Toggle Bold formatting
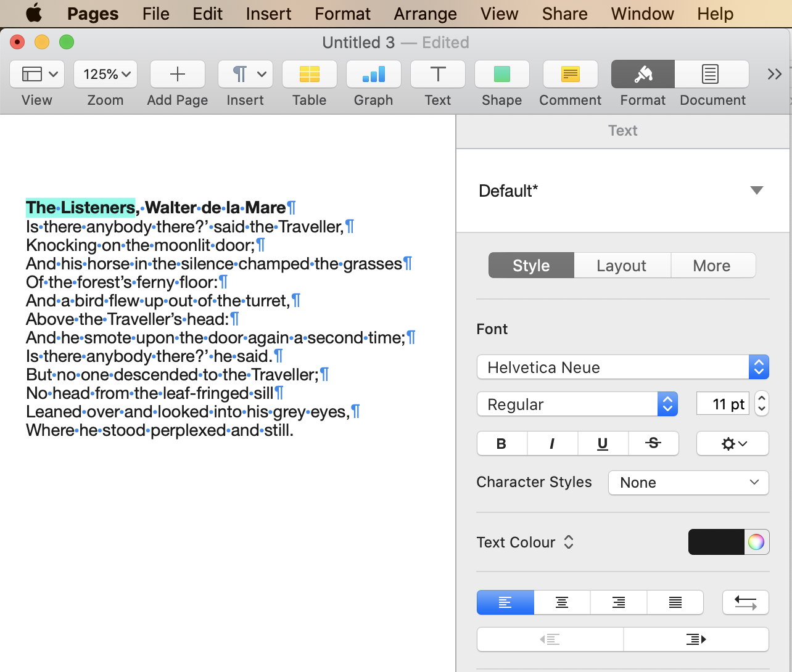The width and height of the screenshot is (792, 672). [502, 443]
